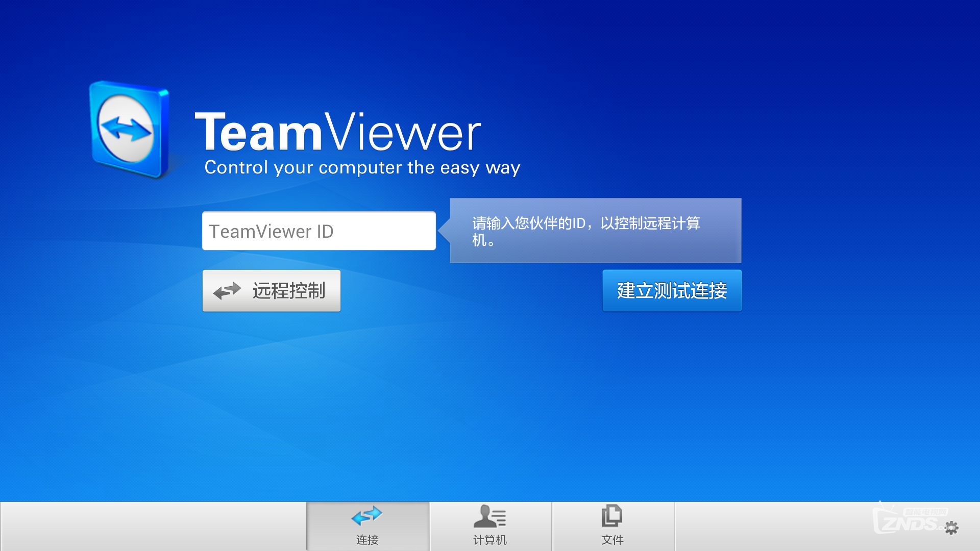Click the 'Control your computer the easy way' tagline
Image resolution: width=980 pixels, height=551 pixels.
362,168
